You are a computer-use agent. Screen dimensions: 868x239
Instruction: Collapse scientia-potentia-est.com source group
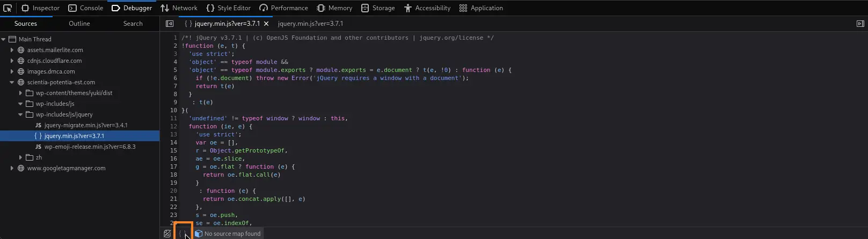[12, 82]
